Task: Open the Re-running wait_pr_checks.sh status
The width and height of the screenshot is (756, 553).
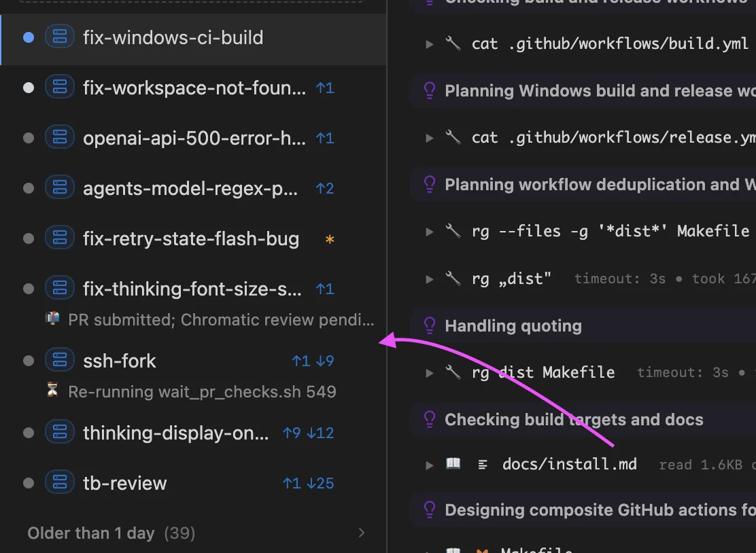Action: tap(202, 391)
